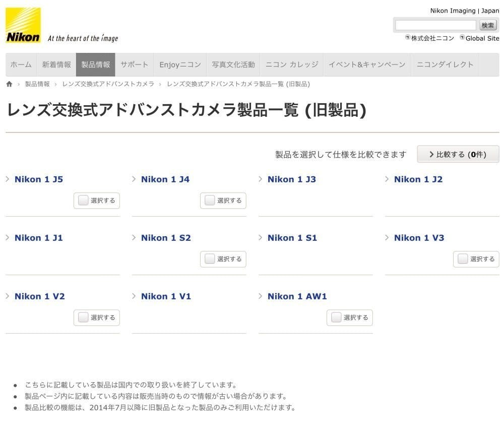Open the ホーム menu item
This screenshot has height=423, width=504.
(21, 64)
